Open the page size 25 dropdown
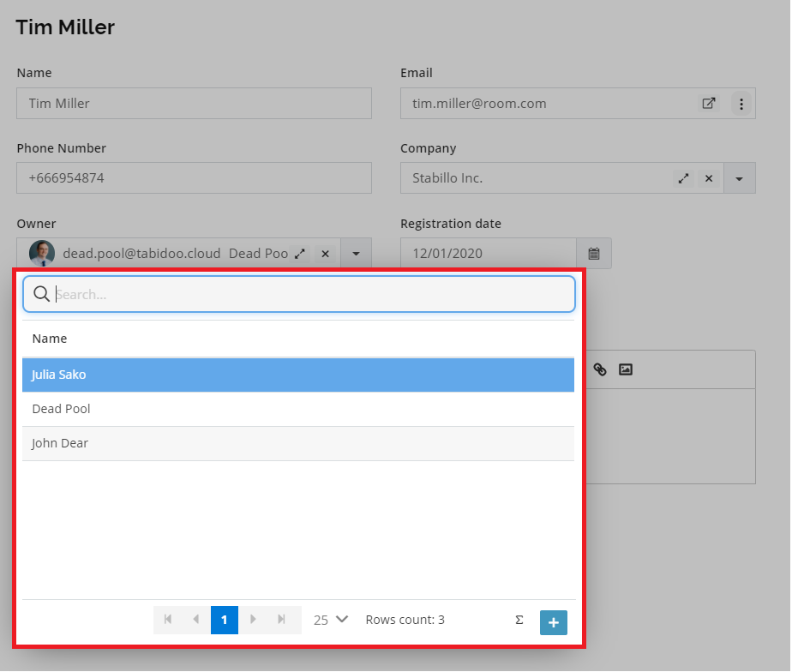792x672 pixels. (x=330, y=620)
